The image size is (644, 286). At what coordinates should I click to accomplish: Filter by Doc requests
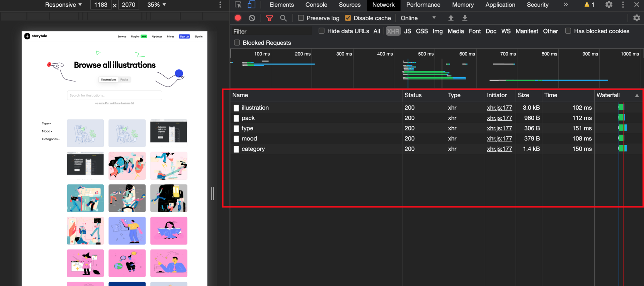click(491, 31)
